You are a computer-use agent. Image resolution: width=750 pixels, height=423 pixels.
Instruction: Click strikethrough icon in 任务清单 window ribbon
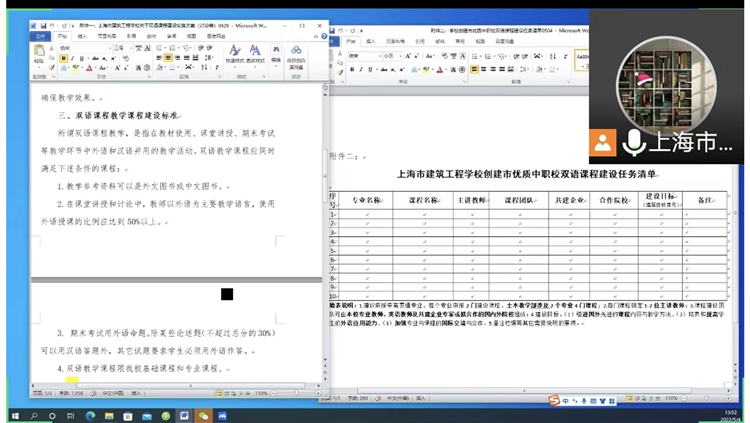pyautogui.click(x=384, y=69)
